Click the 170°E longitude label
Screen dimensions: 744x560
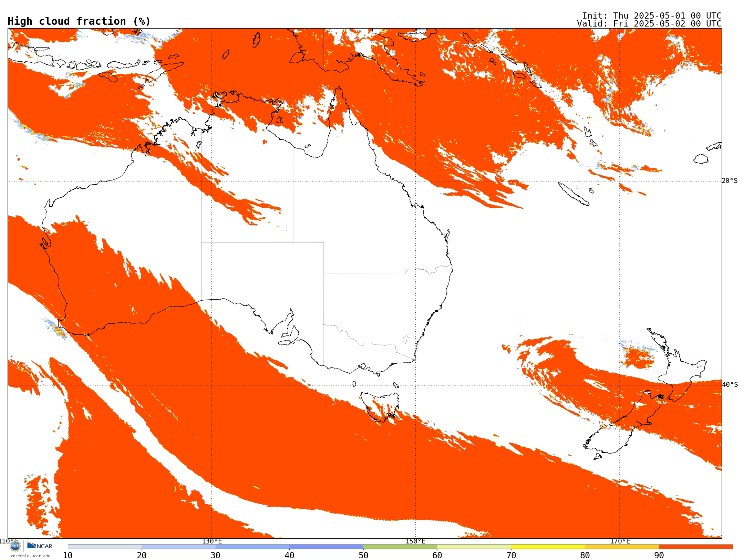pos(620,541)
